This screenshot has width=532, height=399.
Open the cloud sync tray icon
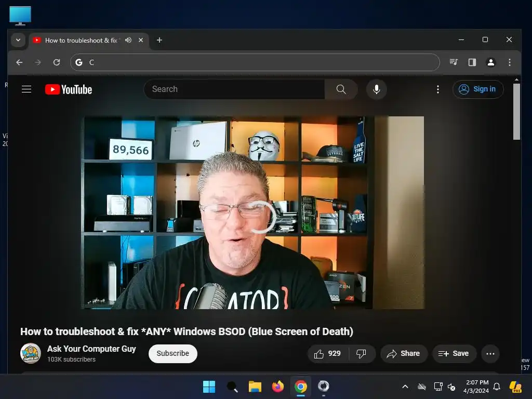click(x=422, y=387)
